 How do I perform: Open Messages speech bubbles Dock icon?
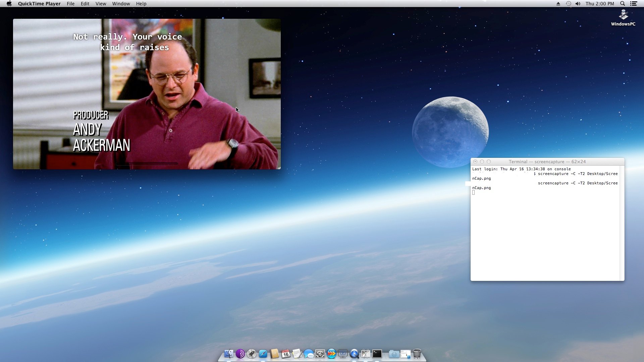309,354
